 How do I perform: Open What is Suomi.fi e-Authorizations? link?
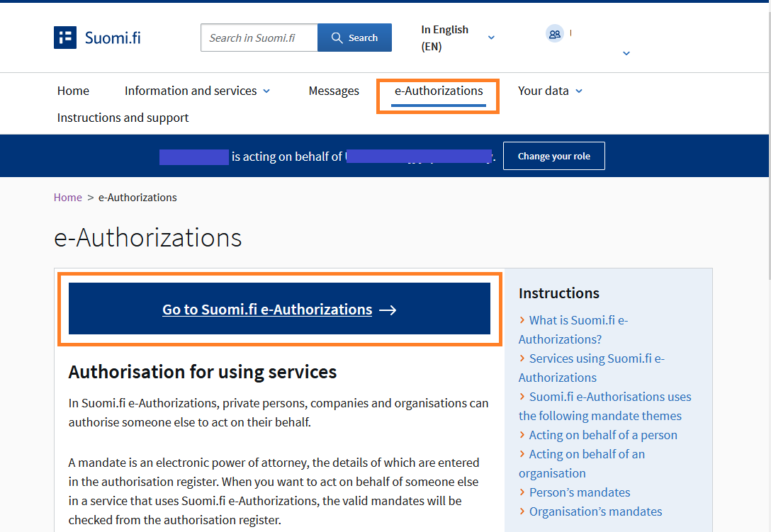(x=573, y=330)
